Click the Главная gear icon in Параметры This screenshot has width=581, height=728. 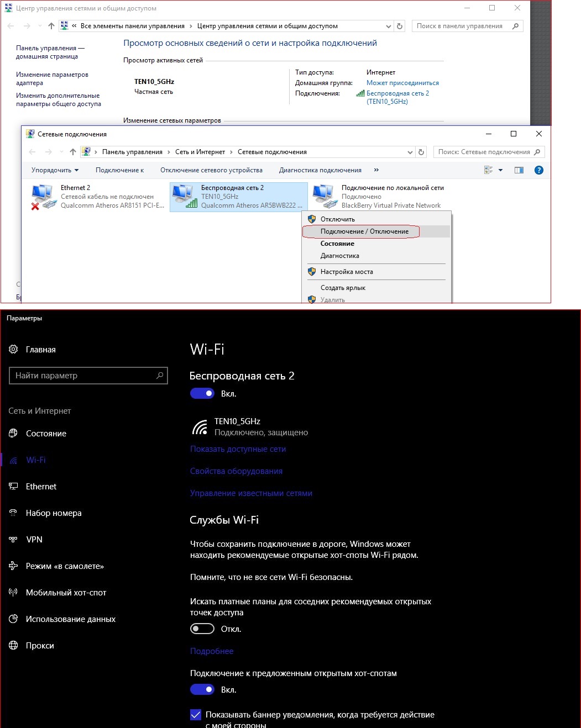click(x=13, y=349)
